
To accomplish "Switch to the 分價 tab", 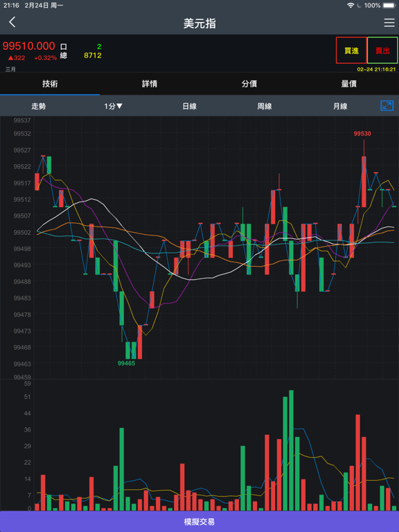I will click(249, 84).
